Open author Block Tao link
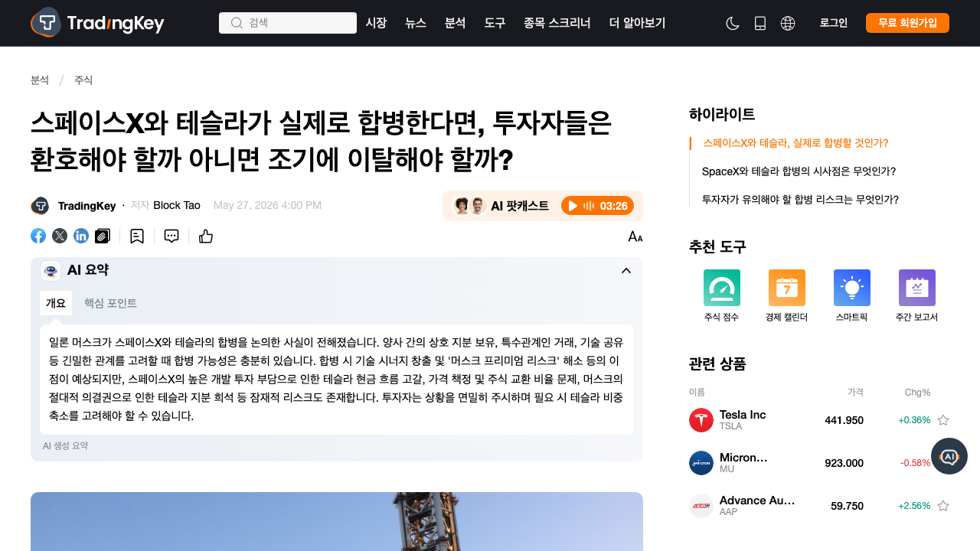This screenshot has width=980, height=551. coord(177,205)
